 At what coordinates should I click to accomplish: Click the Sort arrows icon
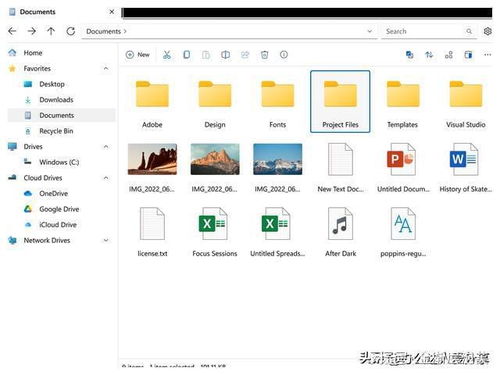(x=429, y=55)
